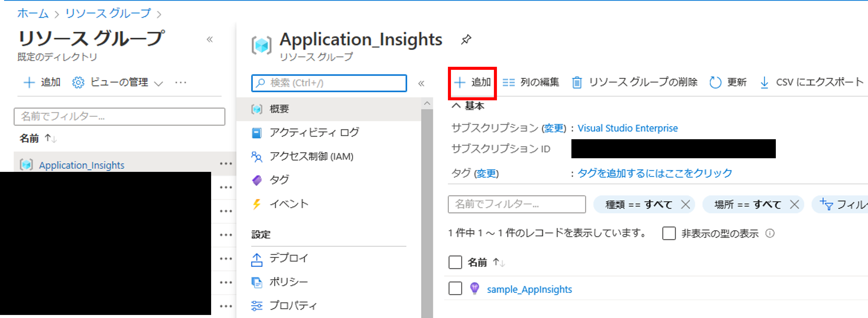
Task: Open ポリシー settings menu item
Action: point(329,282)
